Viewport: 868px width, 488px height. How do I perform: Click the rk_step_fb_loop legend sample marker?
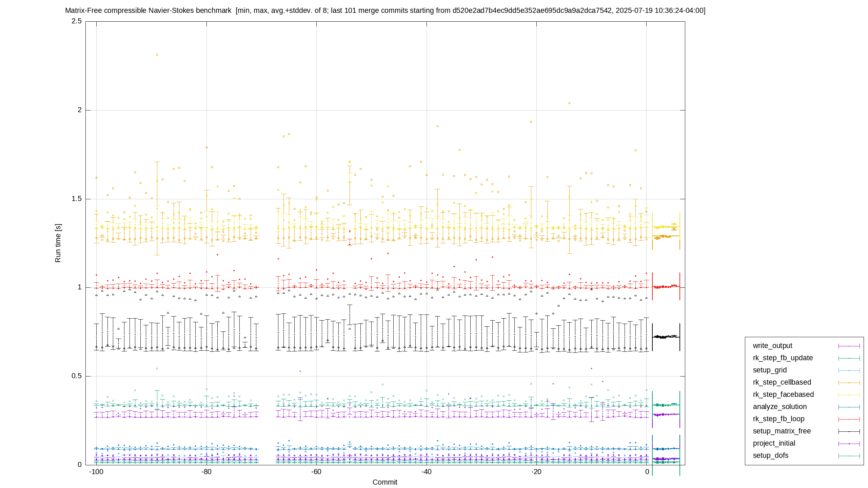pos(849,419)
